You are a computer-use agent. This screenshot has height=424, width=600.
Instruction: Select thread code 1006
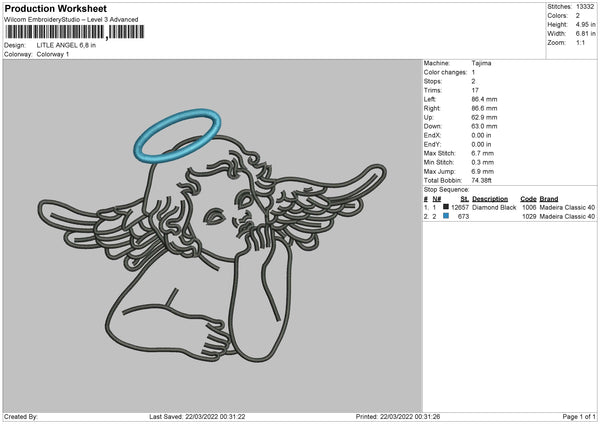pyautogui.click(x=529, y=208)
